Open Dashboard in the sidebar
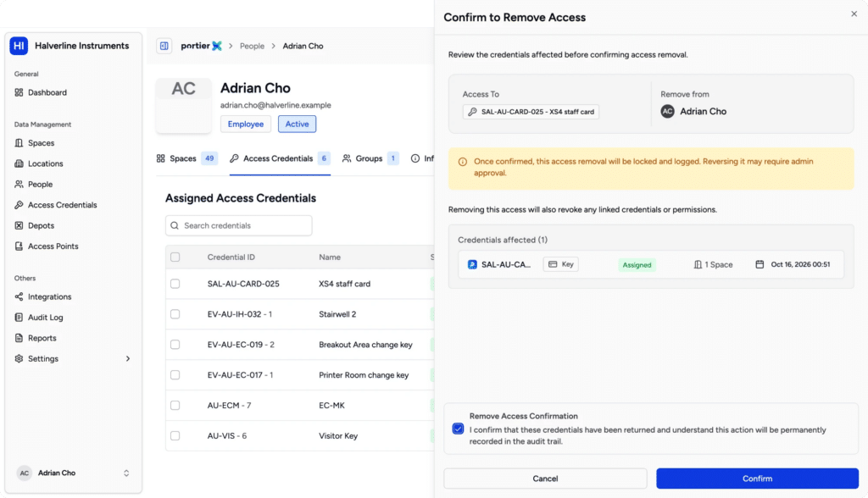The height and width of the screenshot is (498, 868). coord(41,92)
